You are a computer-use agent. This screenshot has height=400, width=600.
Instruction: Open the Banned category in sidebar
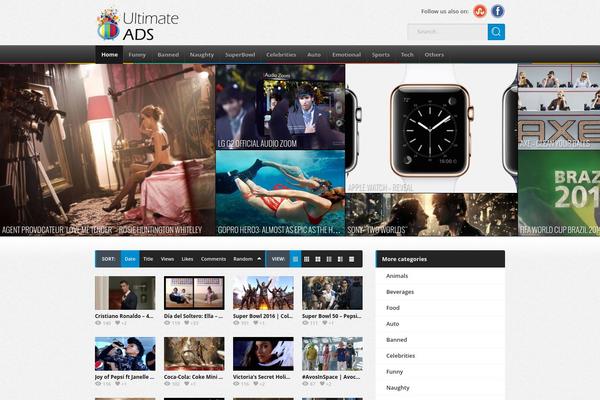coord(396,340)
